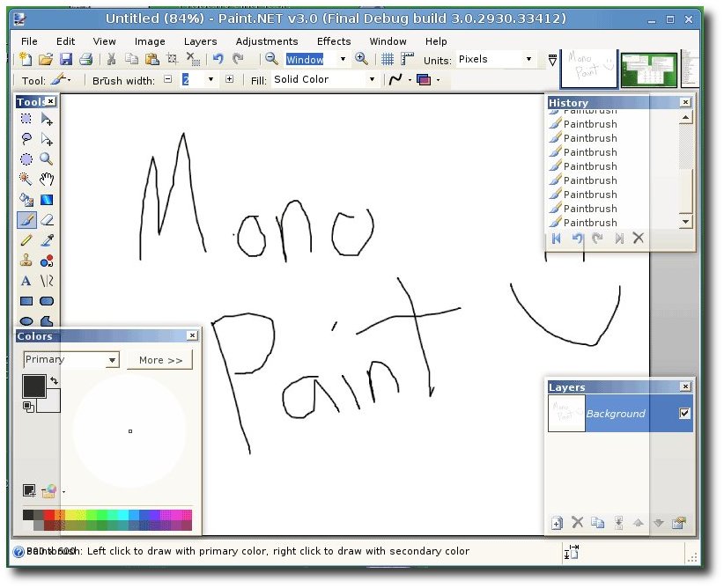724x588 pixels.
Task: Open the Tool chooser dropdown
Action: (x=61, y=80)
